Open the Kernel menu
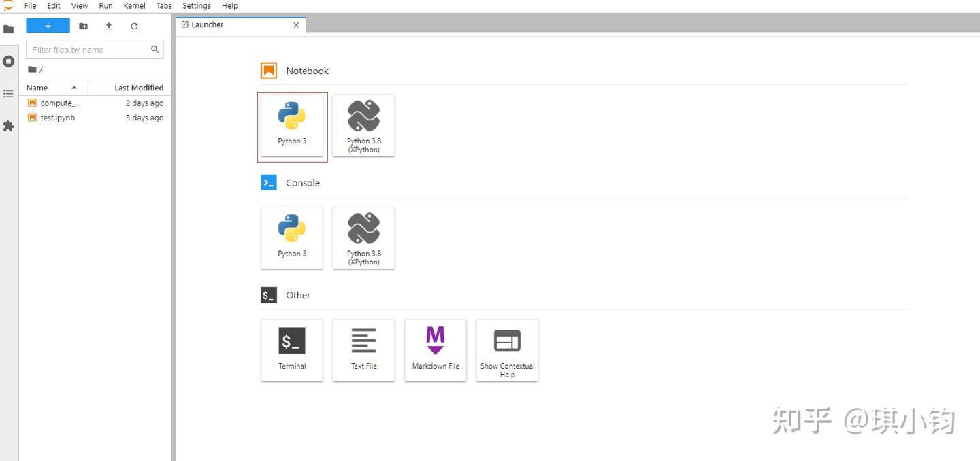Image resolution: width=980 pixels, height=461 pixels. [x=135, y=5]
